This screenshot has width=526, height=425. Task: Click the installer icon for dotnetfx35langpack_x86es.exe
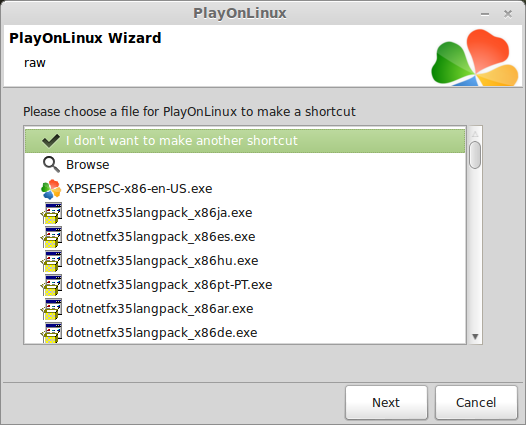51,237
